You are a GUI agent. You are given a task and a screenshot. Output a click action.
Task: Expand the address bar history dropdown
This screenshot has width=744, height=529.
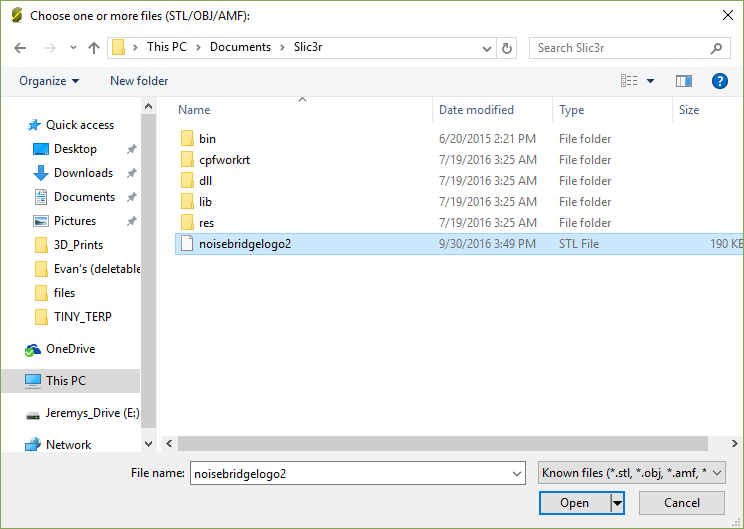click(486, 48)
